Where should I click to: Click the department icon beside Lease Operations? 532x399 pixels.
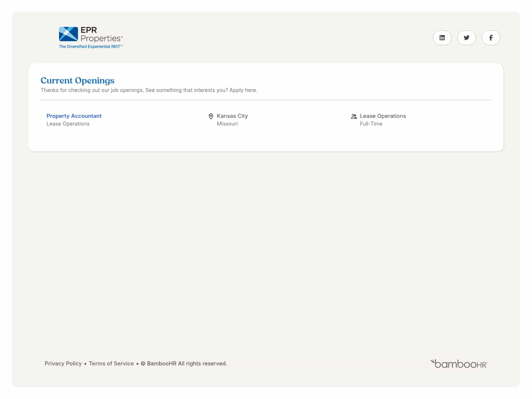(x=354, y=116)
